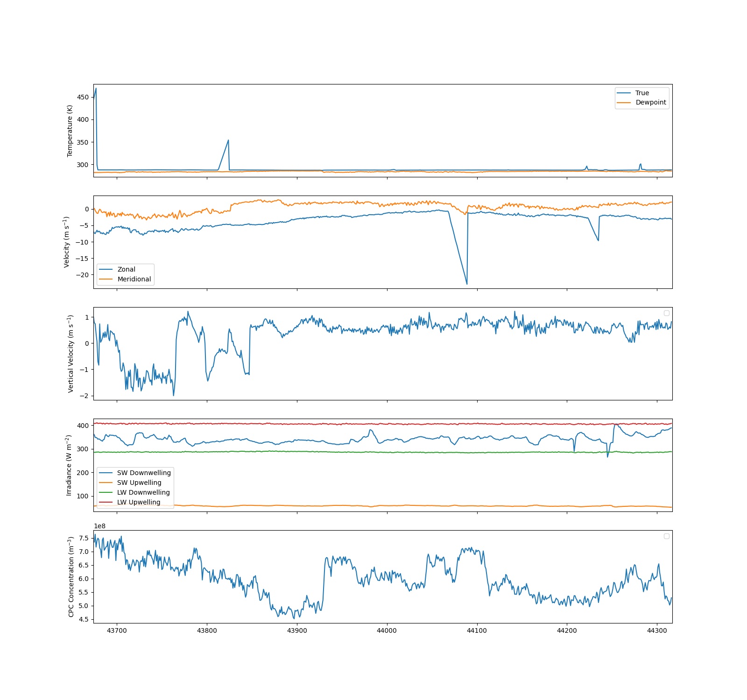Click the green line swatch beside 'LW Downwelling'
The image size is (747, 700).
106,492
